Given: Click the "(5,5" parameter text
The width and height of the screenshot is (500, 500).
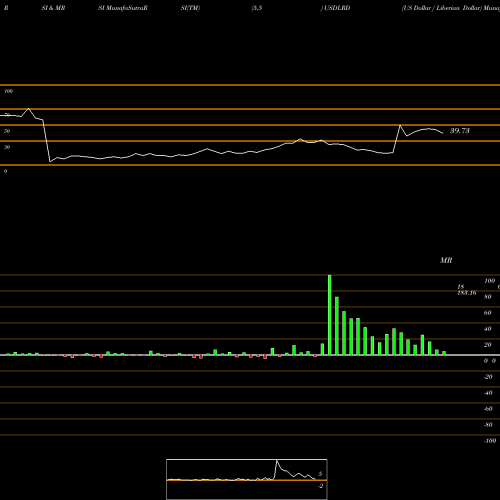Looking at the screenshot, I should point(257,8).
